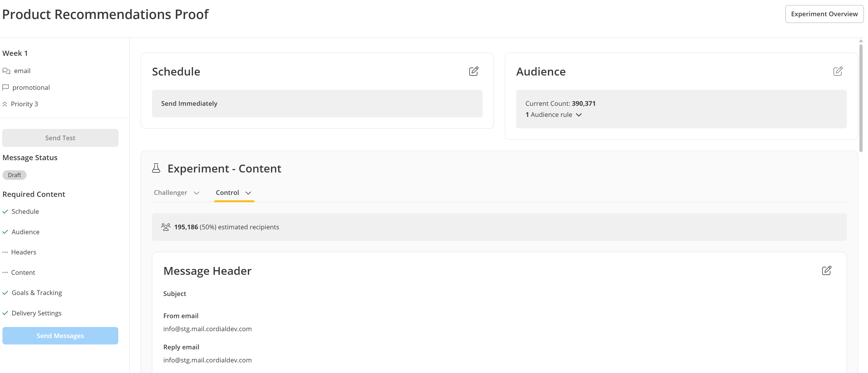Image resolution: width=868 pixels, height=373 pixels.
Task: Click the Delivery Settings checkmark icon
Action: [x=5, y=313]
